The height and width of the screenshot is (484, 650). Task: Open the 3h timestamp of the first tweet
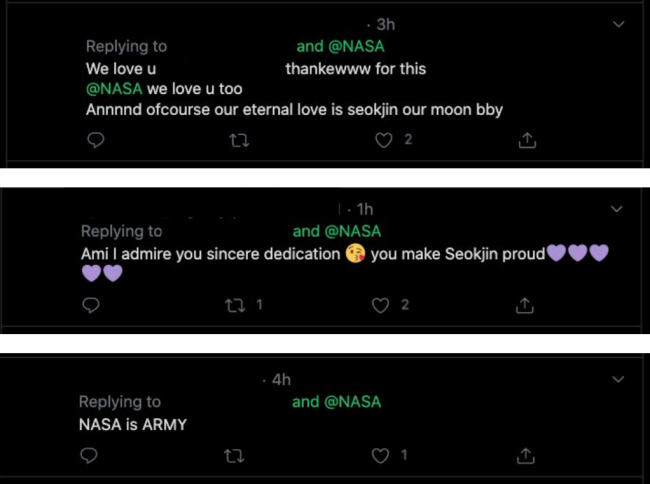click(x=384, y=24)
